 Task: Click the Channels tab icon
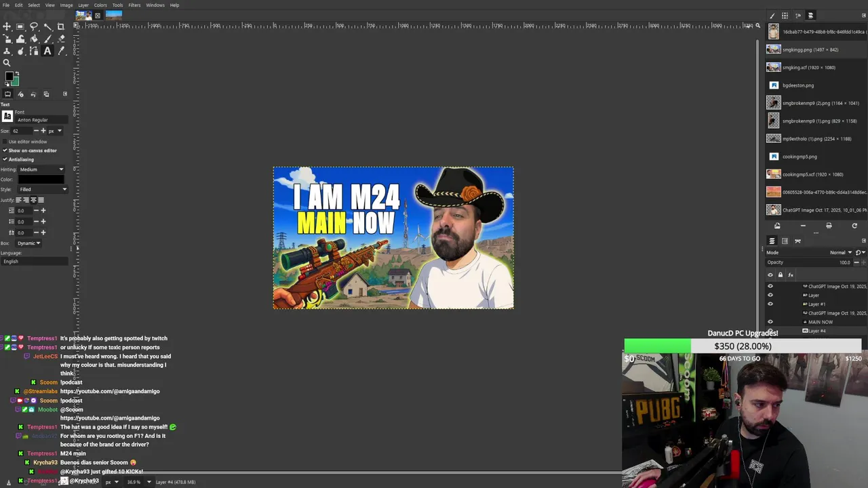point(785,241)
